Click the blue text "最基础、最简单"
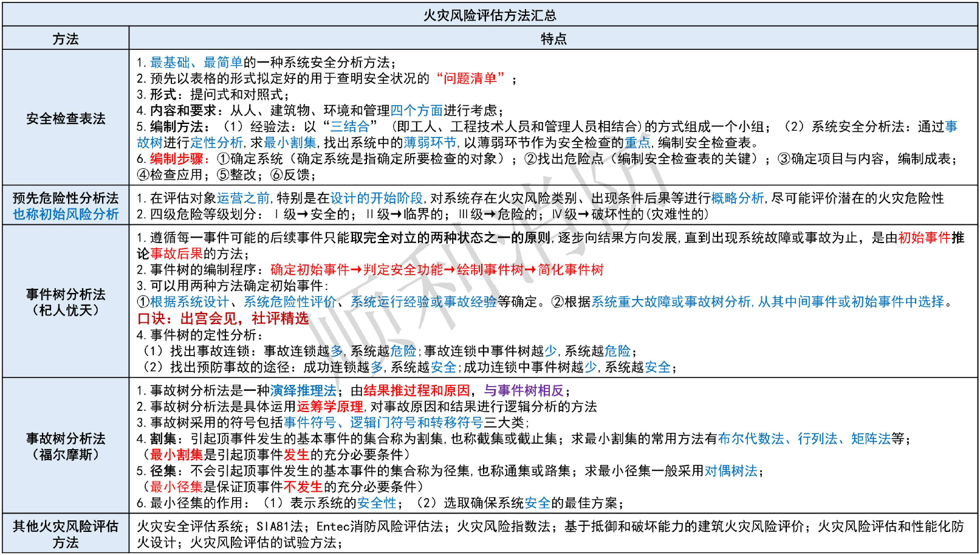Screen dimensions: 980x555 point(196,63)
